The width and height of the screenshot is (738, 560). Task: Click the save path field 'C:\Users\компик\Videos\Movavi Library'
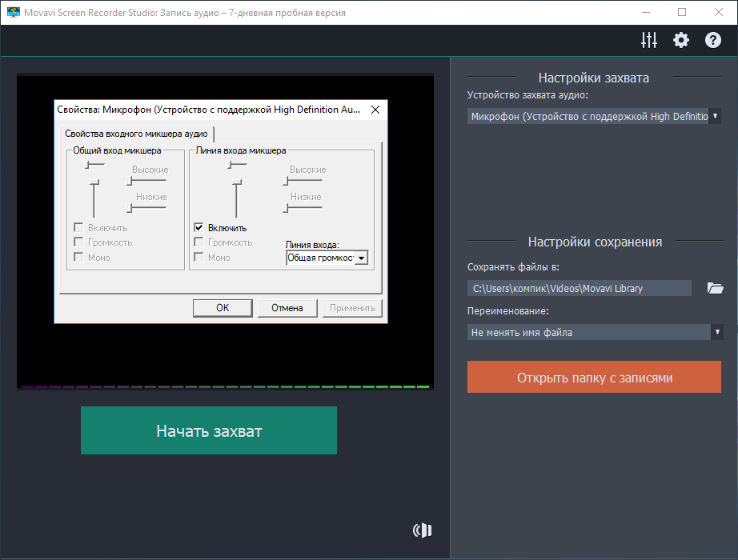coord(580,288)
